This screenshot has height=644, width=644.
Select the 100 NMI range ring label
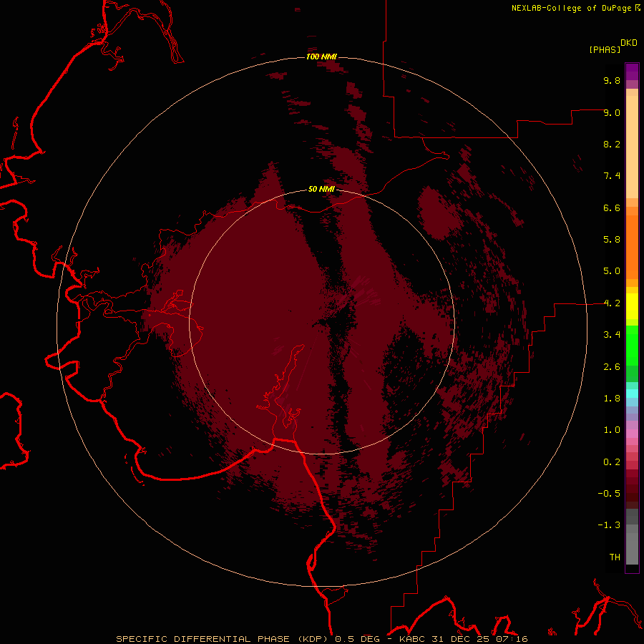tap(321, 57)
